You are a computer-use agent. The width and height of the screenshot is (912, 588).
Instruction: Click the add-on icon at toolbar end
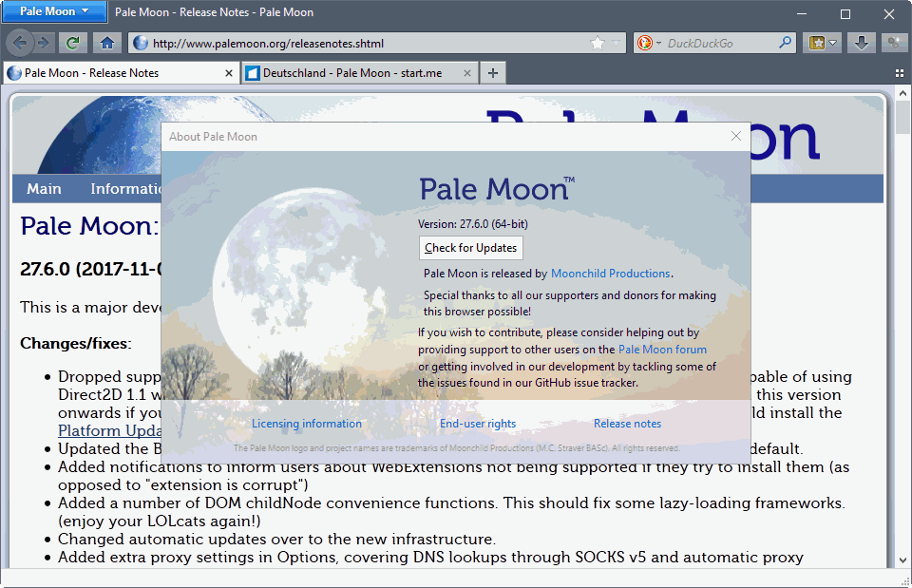[x=894, y=43]
